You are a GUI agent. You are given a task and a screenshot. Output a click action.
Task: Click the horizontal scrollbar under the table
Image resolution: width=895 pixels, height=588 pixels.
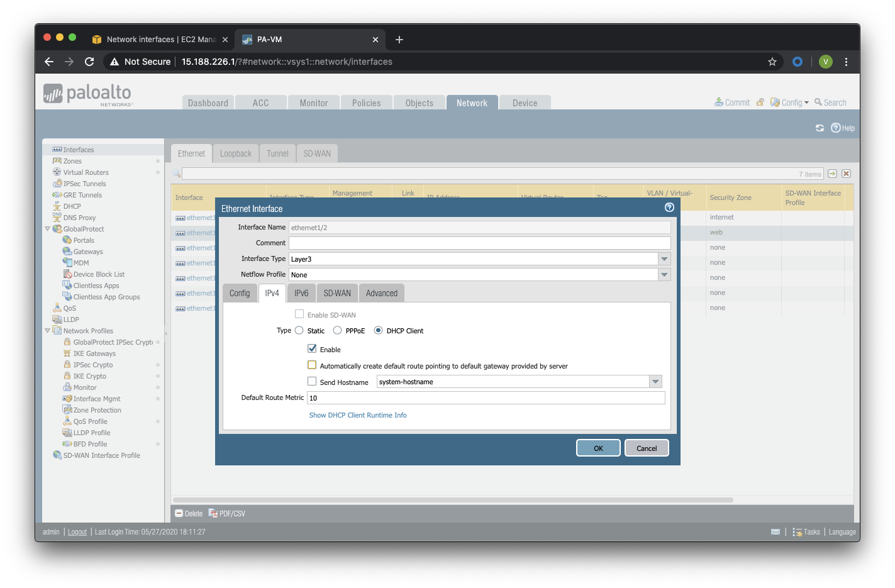click(x=453, y=500)
